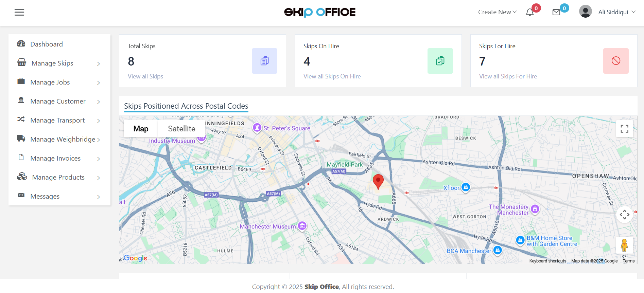Expand the Manage Skips chevron

(x=99, y=64)
